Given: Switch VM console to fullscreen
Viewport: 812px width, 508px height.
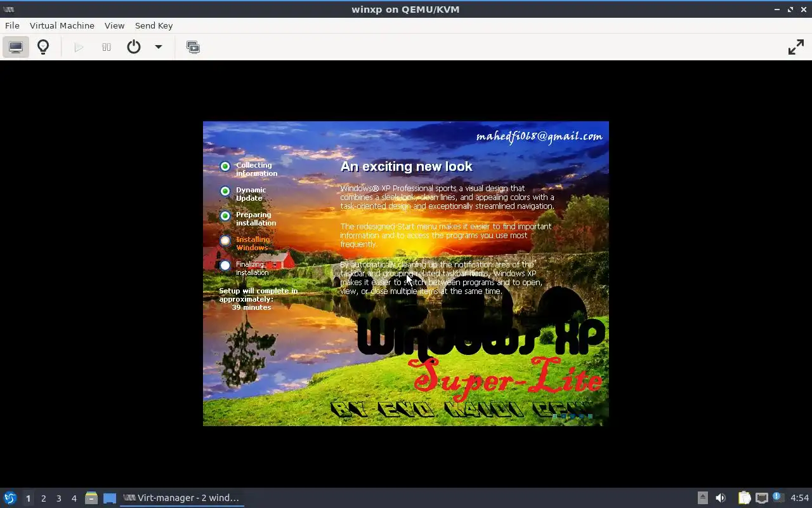Looking at the screenshot, I should point(796,47).
